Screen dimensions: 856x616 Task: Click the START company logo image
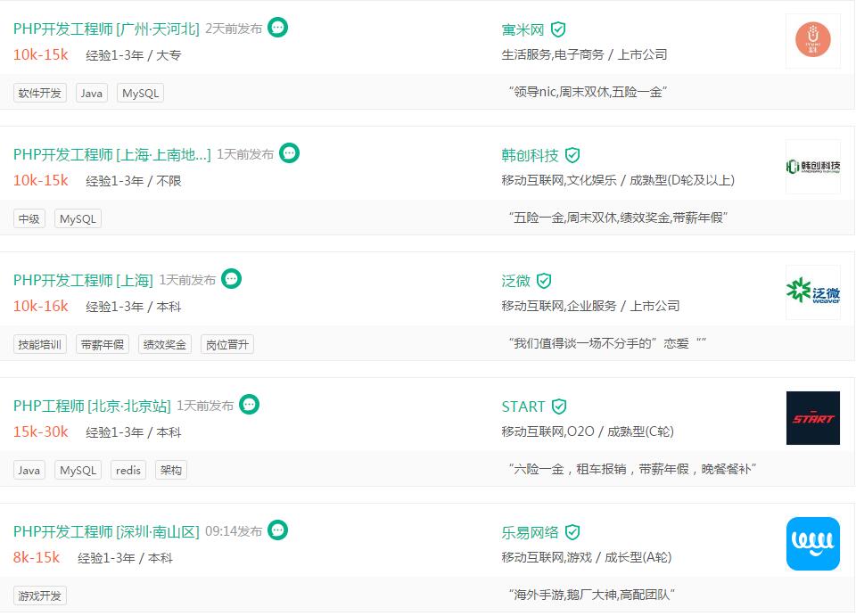click(812, 418)
